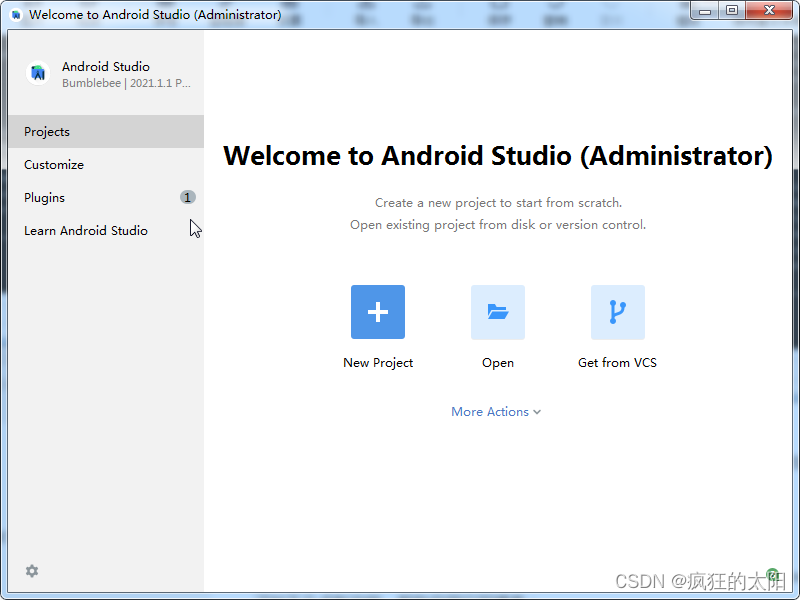Open the Plugins tab
Screen dimensions: 800x600
pyautogui.click(x=106, y=197)
